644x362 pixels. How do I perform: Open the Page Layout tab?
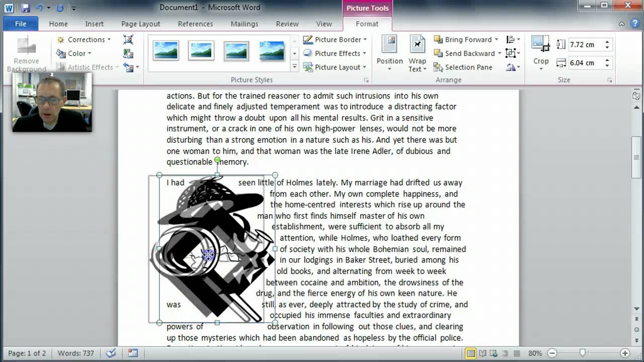140,24
